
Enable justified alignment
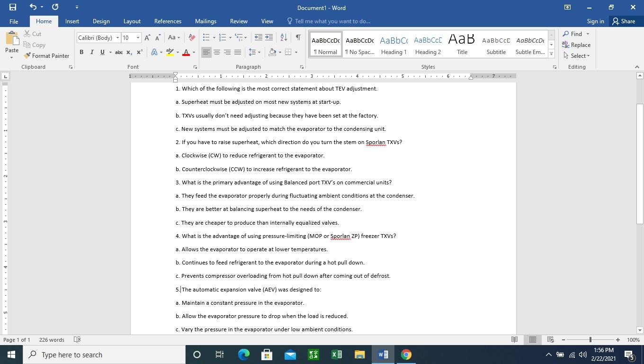(237, 53)
